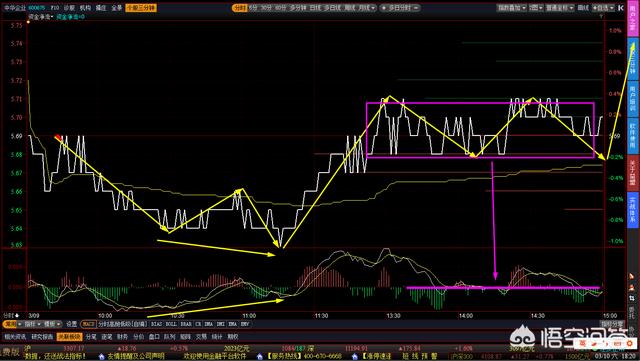
Task: Switch to the 关联板块 tab
Action: (x=69, y=337)
